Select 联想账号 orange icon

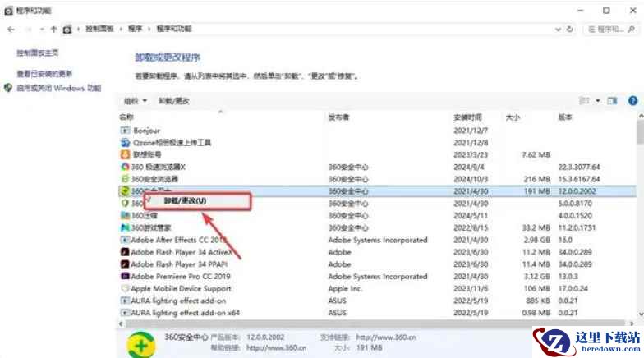pyautogui.click(x=125, y=154)
